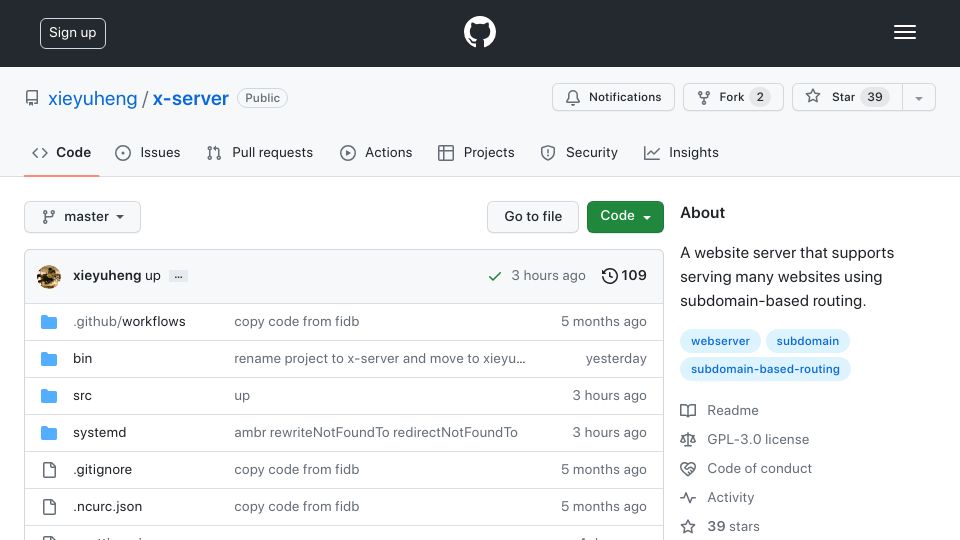Image resolution: width=960 pixels, height=540 pixels.
Task: Open the green Code dropdown button
Action: click(x=625, y=217)
